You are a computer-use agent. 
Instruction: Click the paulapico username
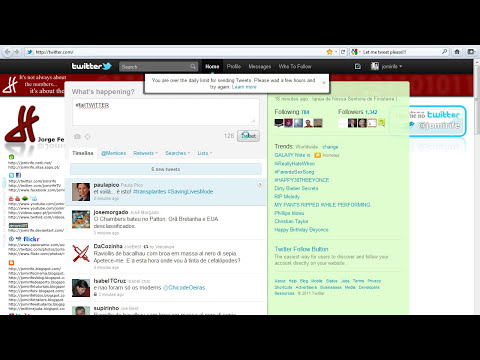point(106,185)
